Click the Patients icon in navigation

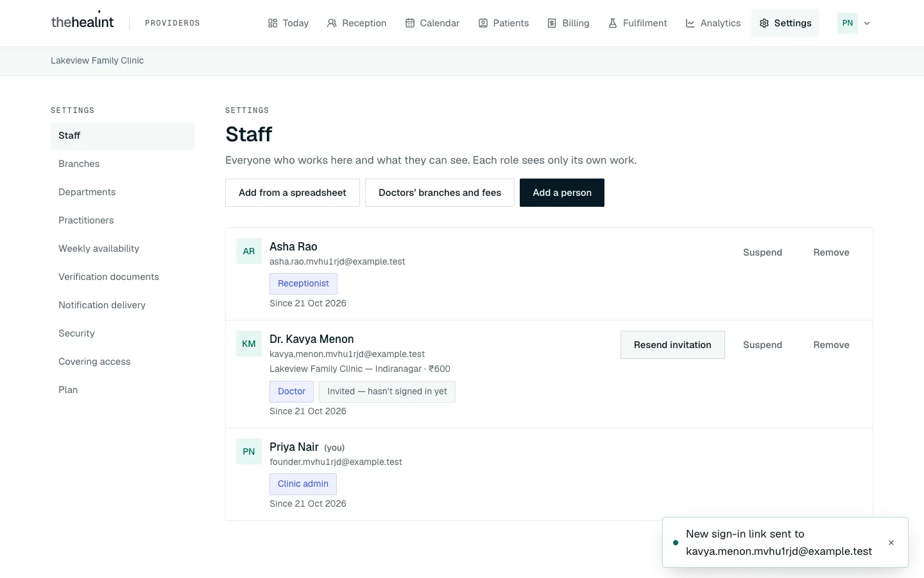(483, 23)
